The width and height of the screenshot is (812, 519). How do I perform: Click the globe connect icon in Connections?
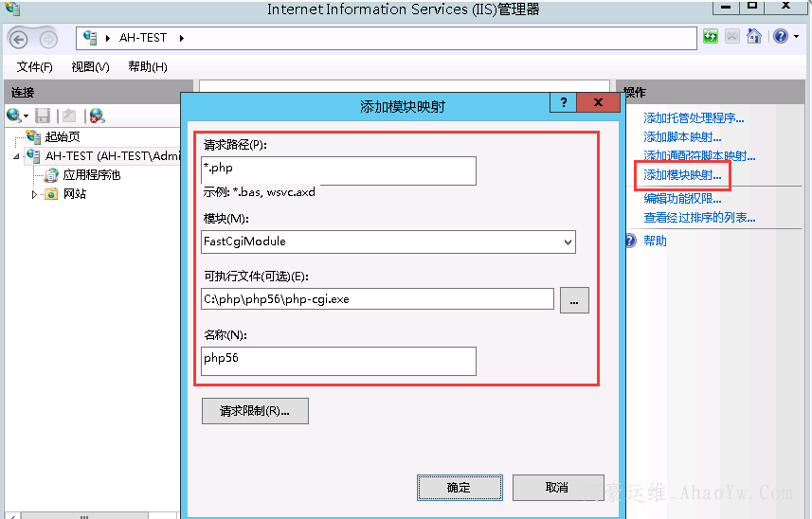tap(14, 116)
